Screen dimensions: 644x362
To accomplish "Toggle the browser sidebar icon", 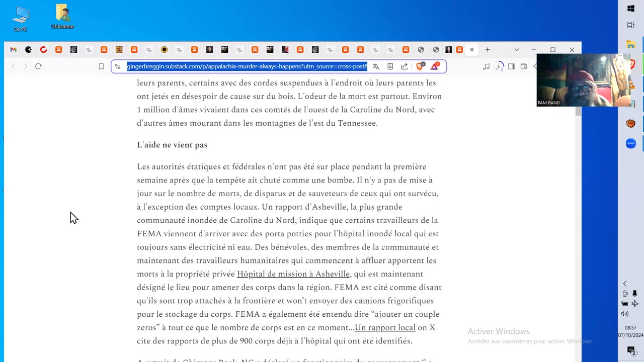I will tap(511, 66).
